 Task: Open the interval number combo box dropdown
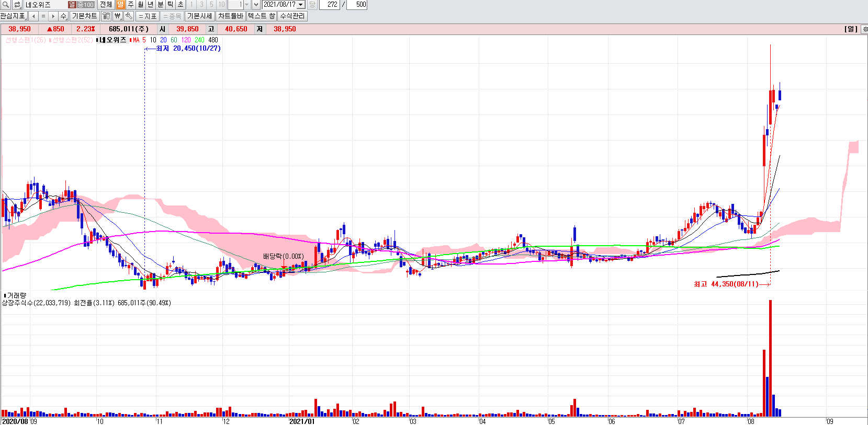[247, 5]
